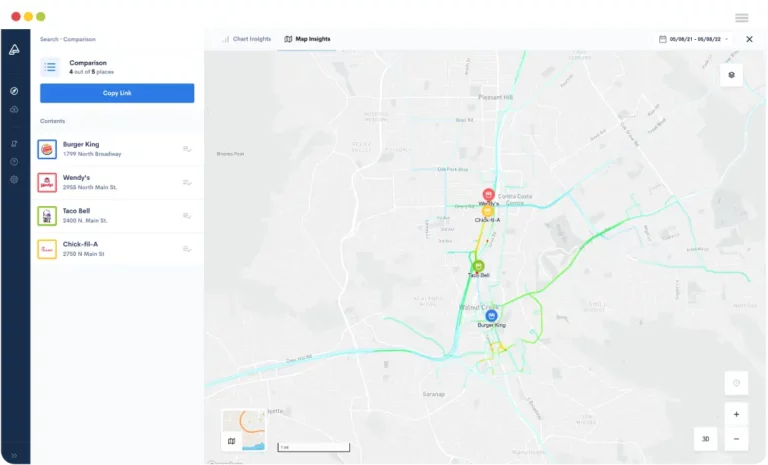Open the compass explore icon in sidebar
Viewport: 768px width, 465px height.
click(14, 91)
